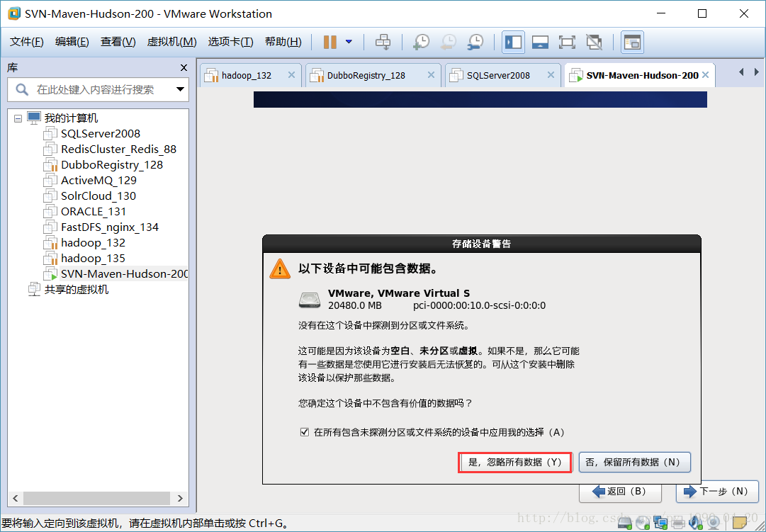Toggle the library sidebar view icon
This screenshot has width=766, height=532.
[514, 42]
